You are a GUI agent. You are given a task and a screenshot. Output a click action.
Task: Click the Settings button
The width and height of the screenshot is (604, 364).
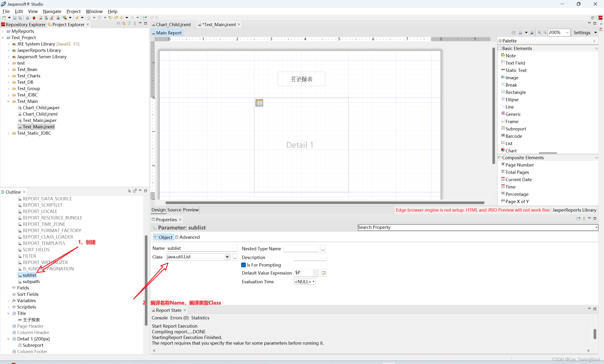pos(582,33)
